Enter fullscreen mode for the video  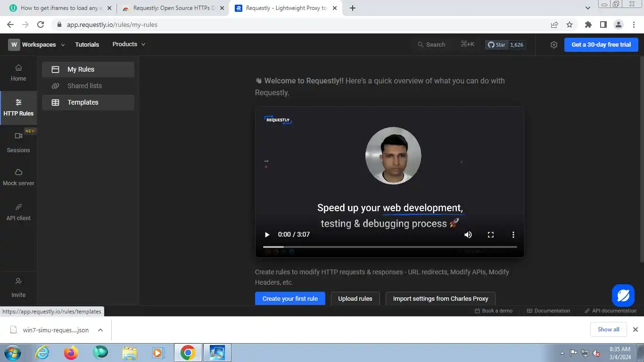(491, 235)
